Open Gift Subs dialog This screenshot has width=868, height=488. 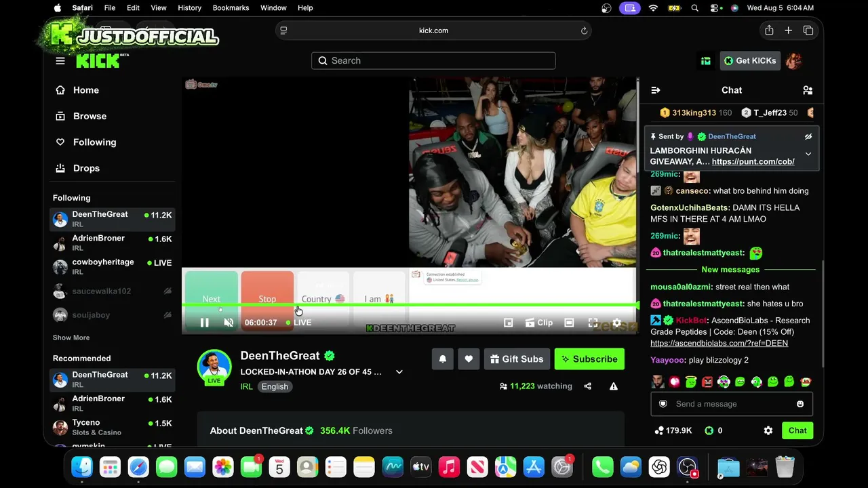(517, 359)
